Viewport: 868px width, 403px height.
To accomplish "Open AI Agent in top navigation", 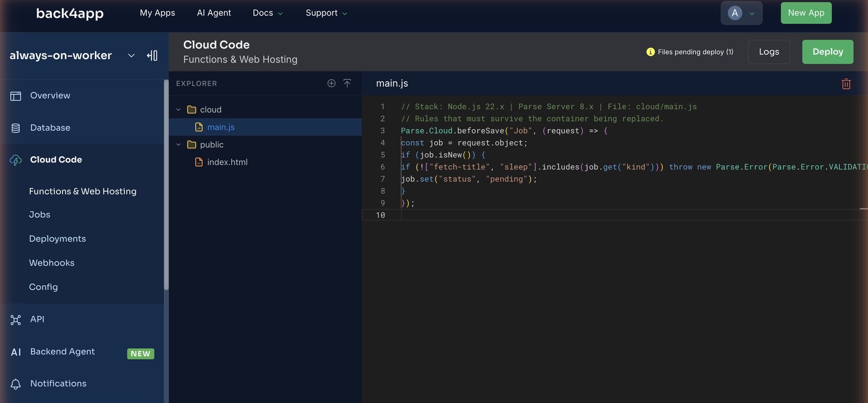I will (214, 13).
